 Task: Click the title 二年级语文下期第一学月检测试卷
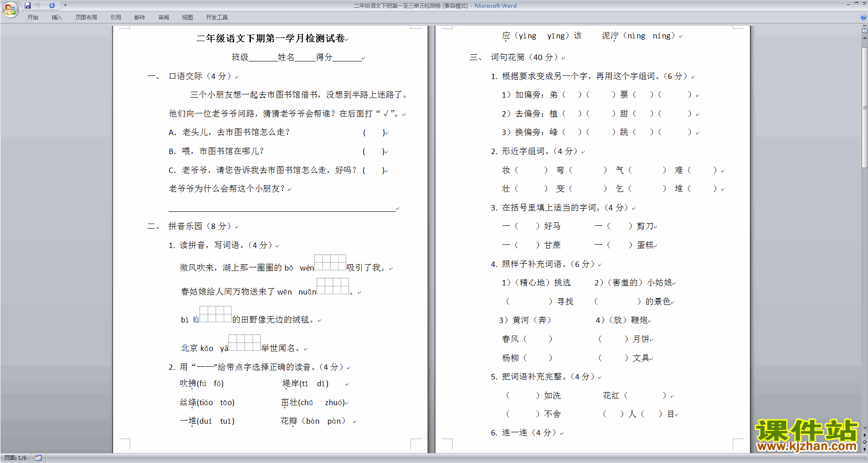(270, 38)
